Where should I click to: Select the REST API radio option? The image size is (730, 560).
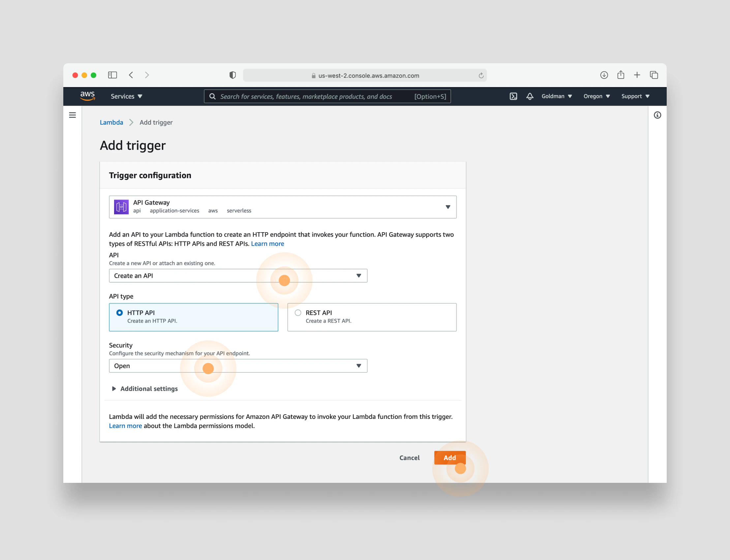(298, 313)
